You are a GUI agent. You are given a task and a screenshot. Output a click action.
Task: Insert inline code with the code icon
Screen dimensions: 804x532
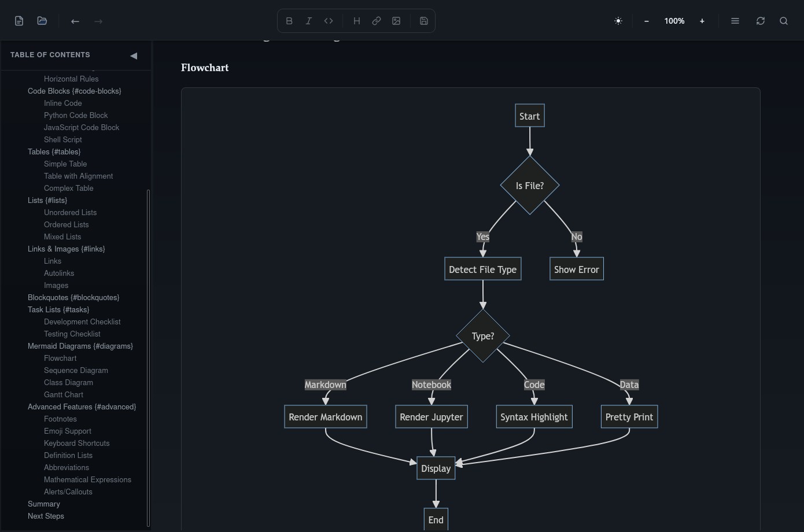[x=329, y=21]
